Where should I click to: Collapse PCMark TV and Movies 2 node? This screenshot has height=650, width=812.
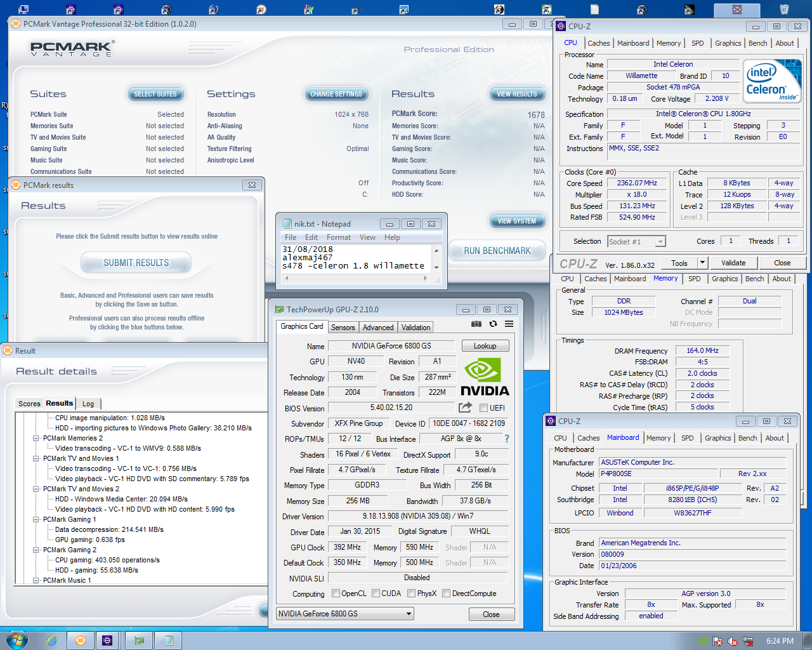coord(36,489)
